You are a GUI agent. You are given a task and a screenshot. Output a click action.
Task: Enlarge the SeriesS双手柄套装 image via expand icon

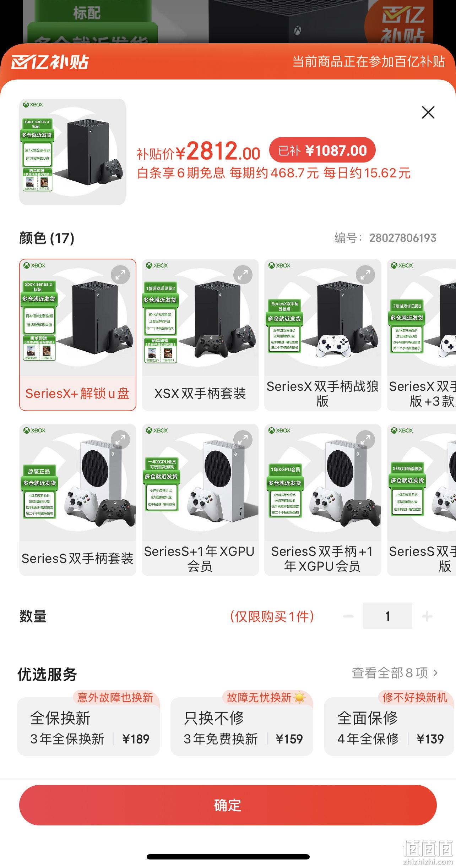pyautogui.click(x=120, y=440)
